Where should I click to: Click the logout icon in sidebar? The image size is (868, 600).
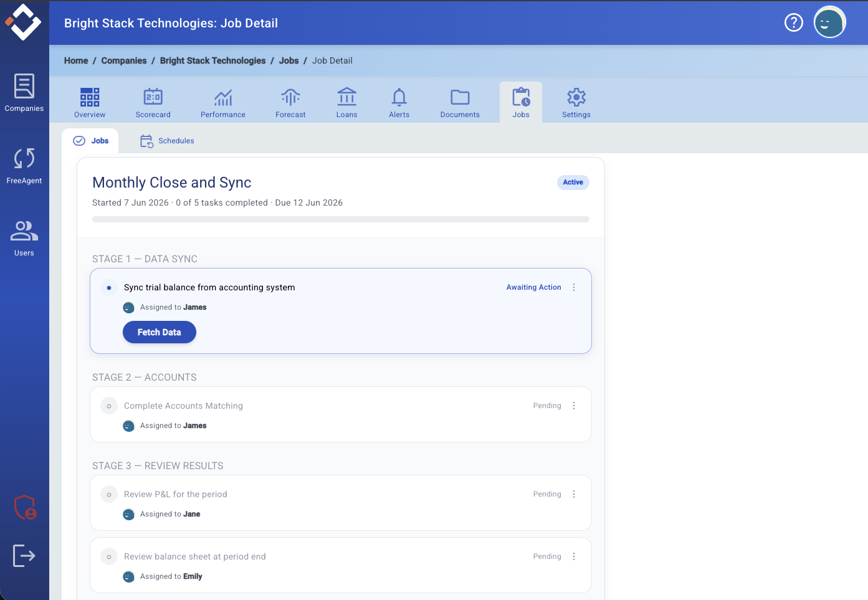coord(24,555)
